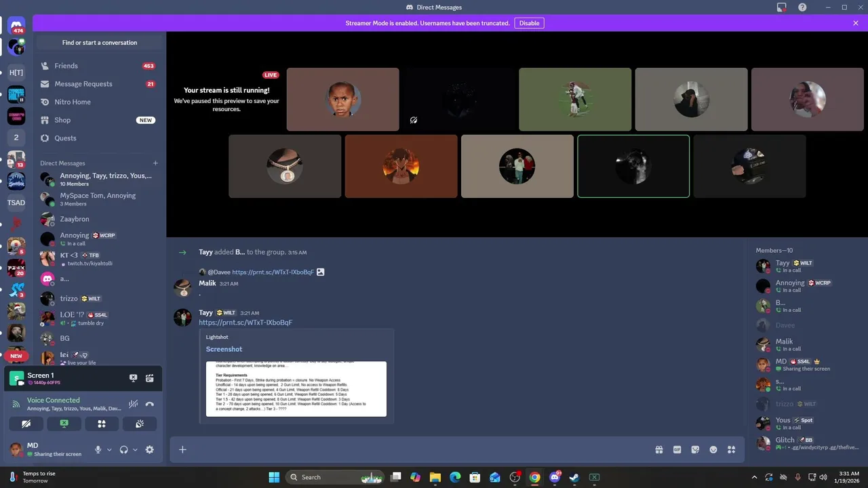Screen dimensions: 868x488
Task: Click the replied @Davee prnt.sc link
Action: [273, 272]
